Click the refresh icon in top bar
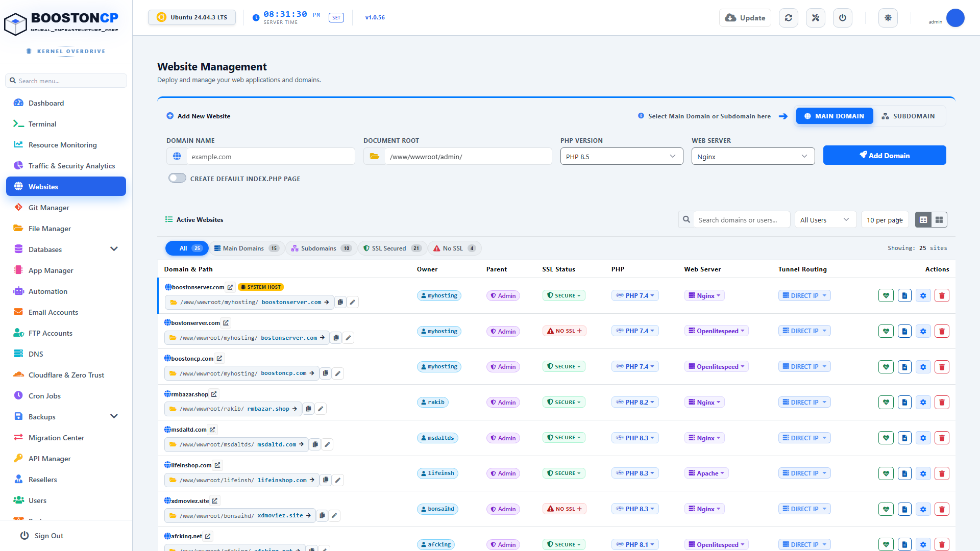The image size is (980, 551). pos(789,18)
